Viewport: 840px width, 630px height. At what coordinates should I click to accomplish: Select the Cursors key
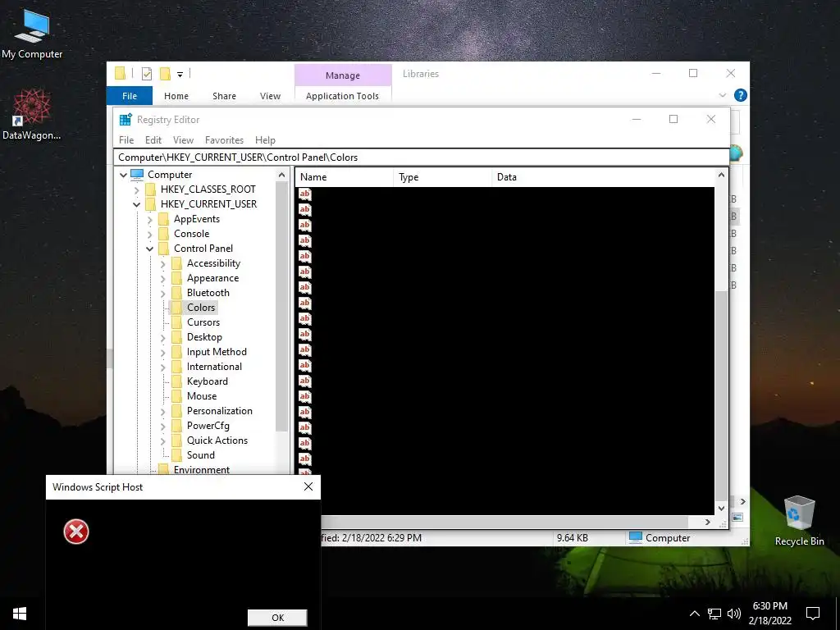(203, 322)
